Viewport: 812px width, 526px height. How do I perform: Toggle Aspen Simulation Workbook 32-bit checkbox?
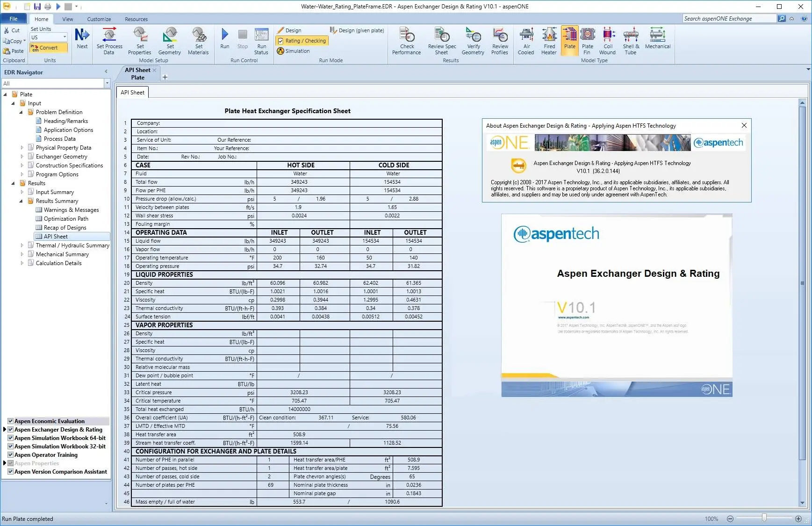(10, 446)
